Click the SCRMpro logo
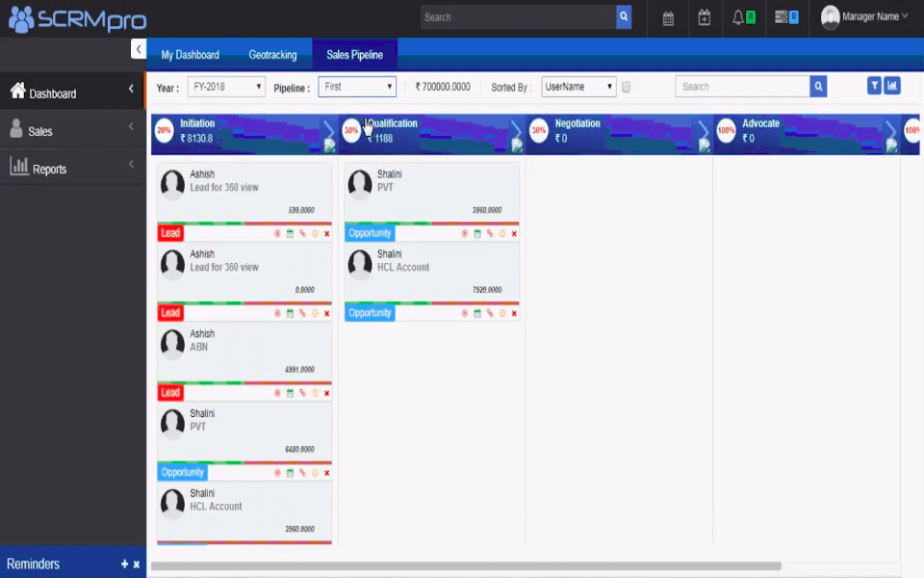The image size is (924, 578). pos(77,20)
